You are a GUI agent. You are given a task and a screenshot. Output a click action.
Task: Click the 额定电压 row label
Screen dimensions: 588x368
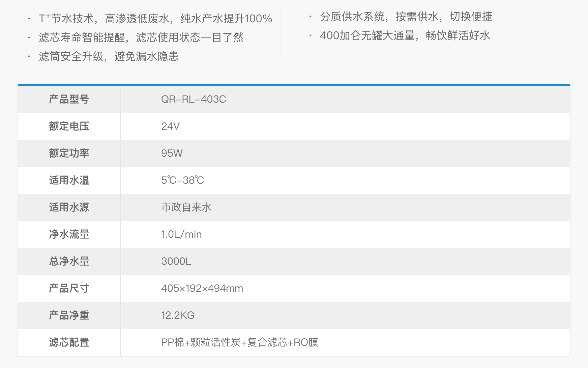[x=69, y=126]
